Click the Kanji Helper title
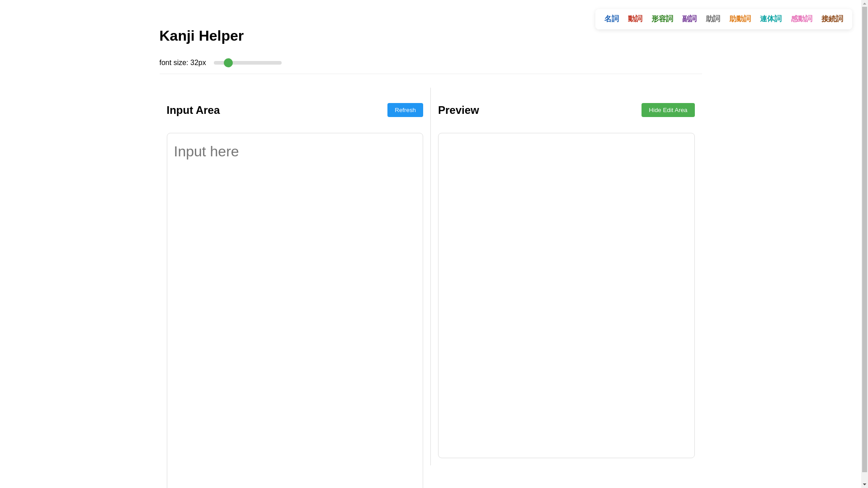Image resolution: width=868 pixels, height=488 pixels. (201, 36)
